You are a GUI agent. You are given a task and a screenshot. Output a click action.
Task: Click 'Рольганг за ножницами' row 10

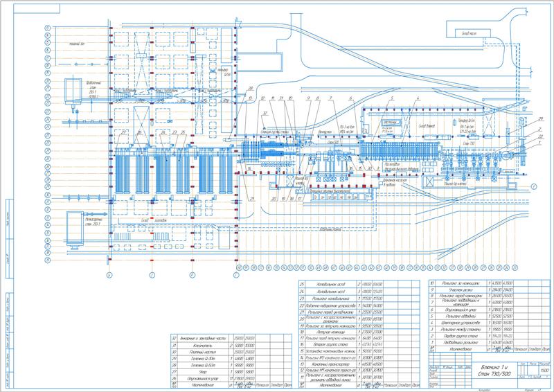(461, 283)
